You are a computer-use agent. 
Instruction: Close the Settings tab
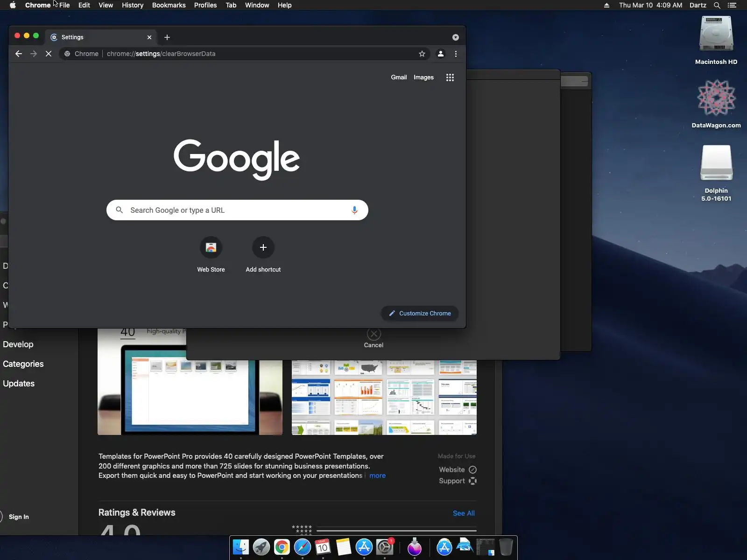point(149,37)
